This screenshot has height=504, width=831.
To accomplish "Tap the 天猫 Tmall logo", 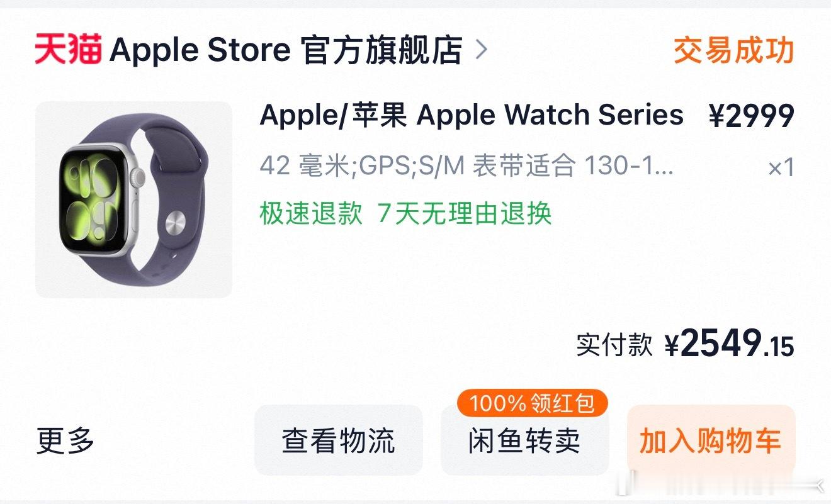I will (x=68, y=50).
